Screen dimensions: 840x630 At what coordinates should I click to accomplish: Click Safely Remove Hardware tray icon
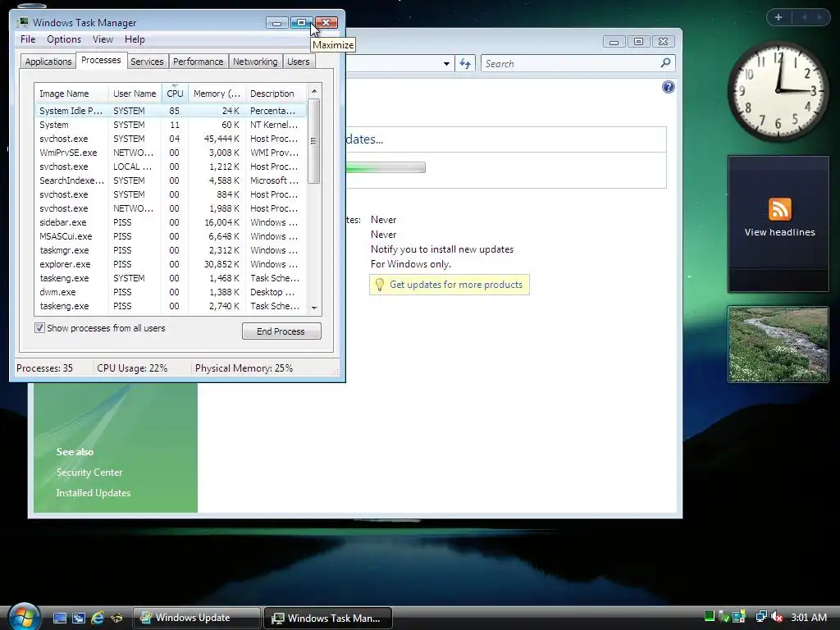[x=724, y=617]
